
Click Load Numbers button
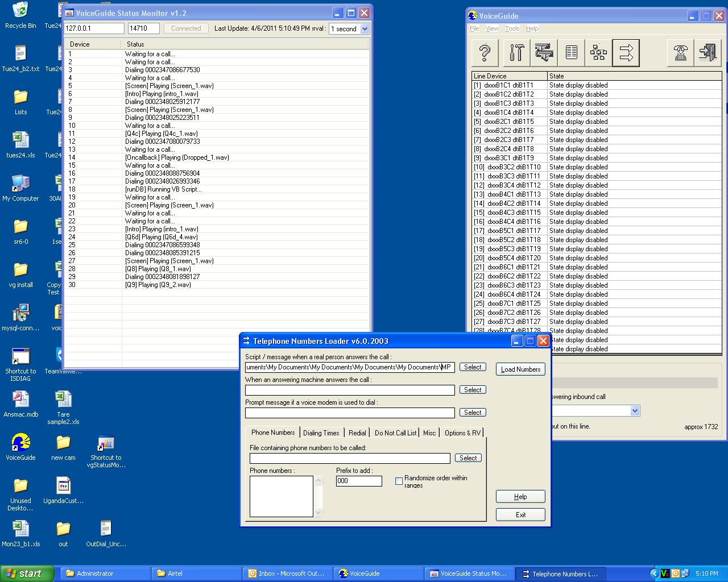520,369
